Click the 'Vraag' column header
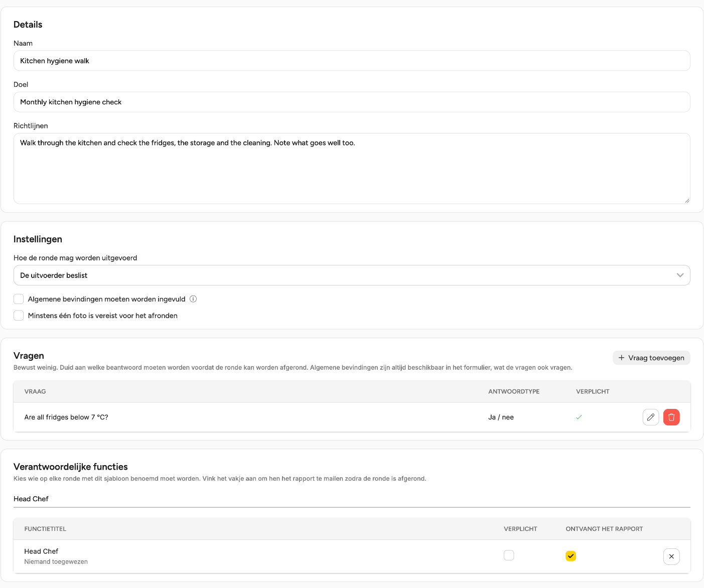The width and height of the screenshot is (704, 588). pyautogui.click(x=35, y=391)
